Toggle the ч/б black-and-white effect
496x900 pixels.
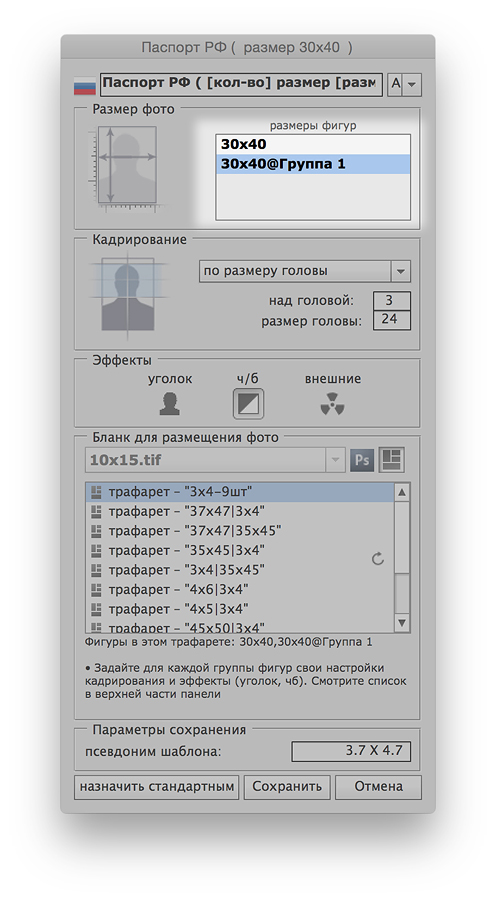(249, 404)
